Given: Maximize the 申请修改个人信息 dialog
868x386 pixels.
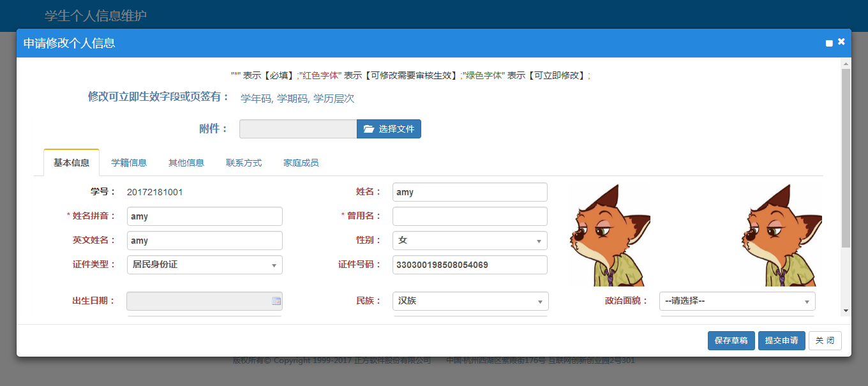Looking at the screenshot, I should [x=829, y=43].
